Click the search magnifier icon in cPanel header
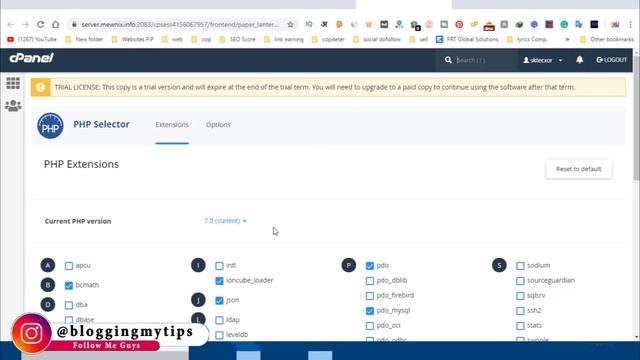Screen dimensions: 640x360 click(x=448, y=60)
